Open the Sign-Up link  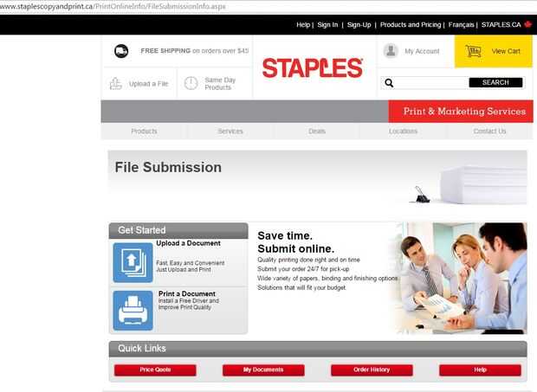[359, 24]
